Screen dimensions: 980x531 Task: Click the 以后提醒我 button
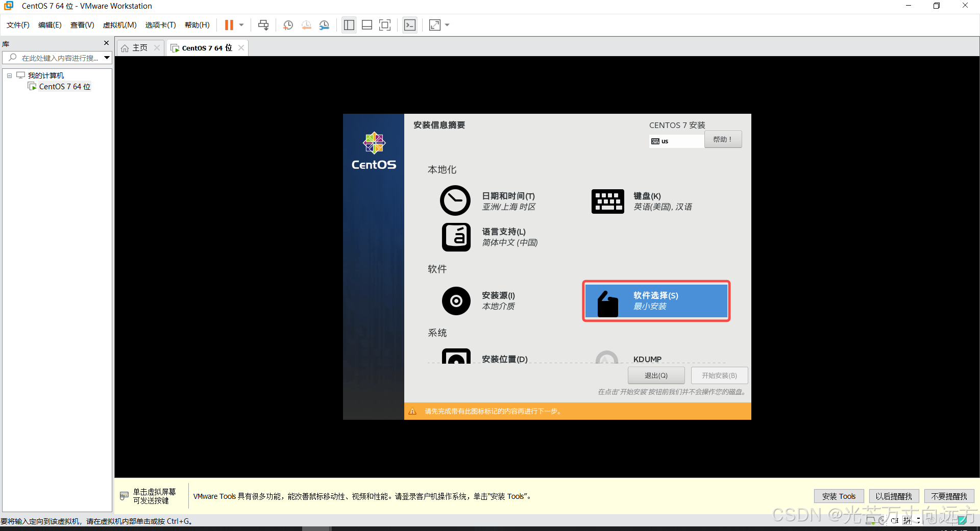click(x=894, y=496)
